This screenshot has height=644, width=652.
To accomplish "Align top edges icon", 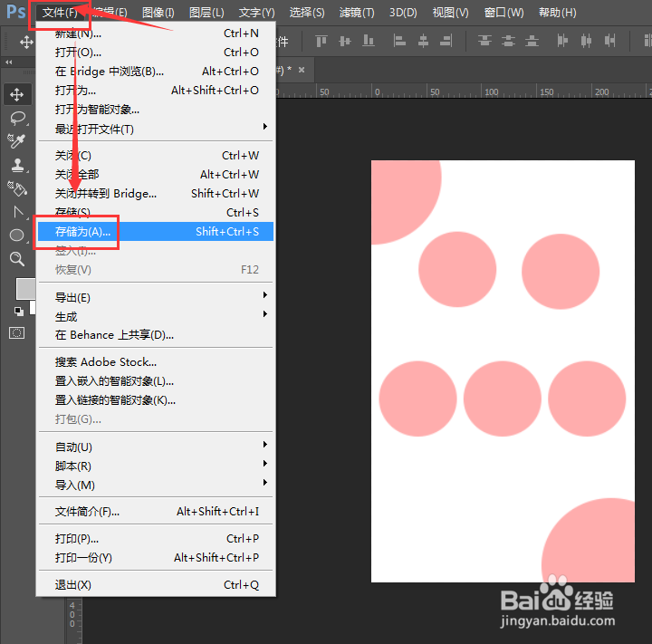I will coord(321,41).
